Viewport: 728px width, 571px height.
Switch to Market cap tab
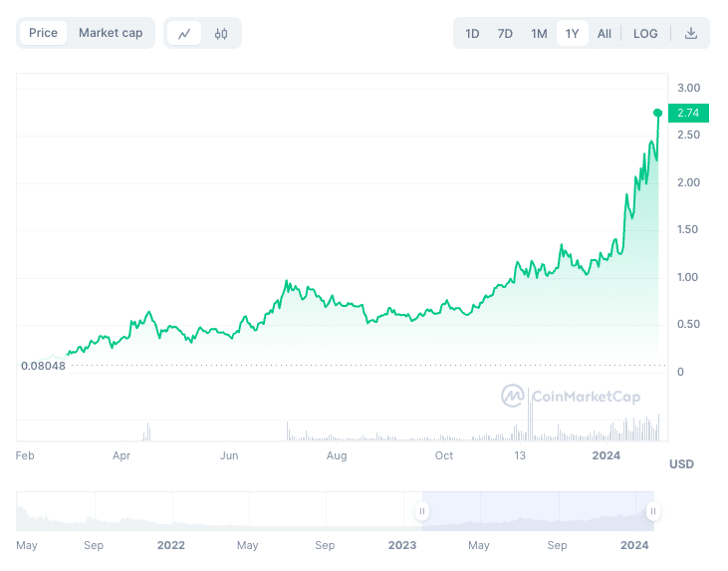coord(111,33)
